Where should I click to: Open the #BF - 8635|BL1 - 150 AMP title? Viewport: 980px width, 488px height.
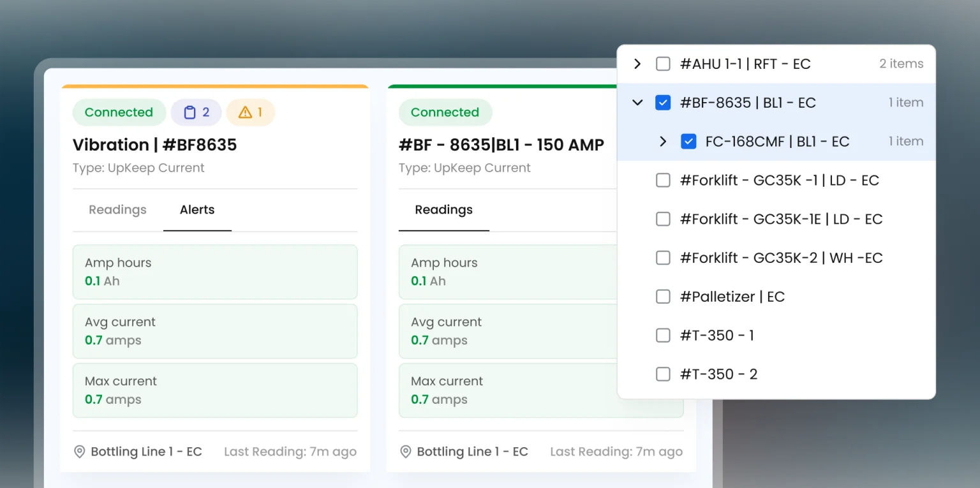tap(501, 145)
